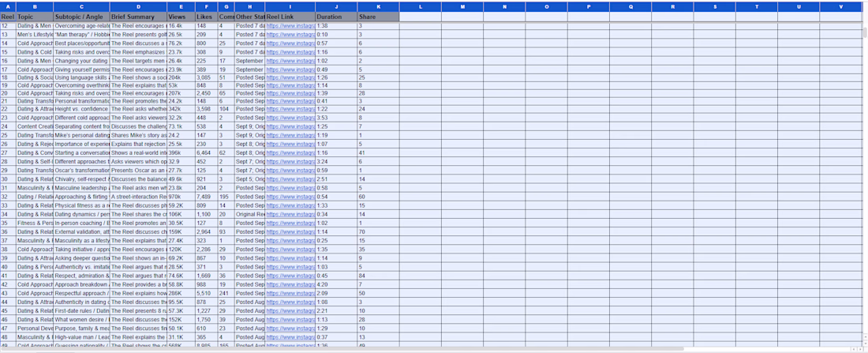Select the comments cell '241'
The image size is (868, 353).
tap(226, 293)
